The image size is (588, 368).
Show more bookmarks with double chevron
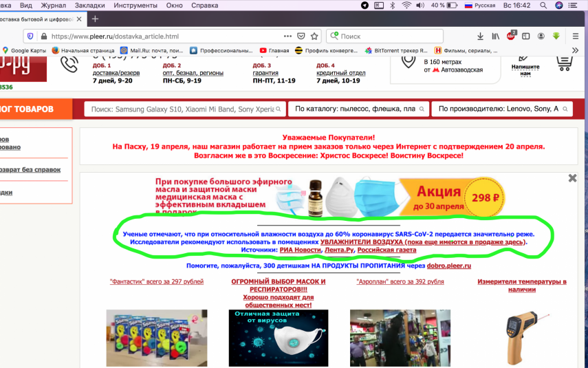tap(575, 50)
